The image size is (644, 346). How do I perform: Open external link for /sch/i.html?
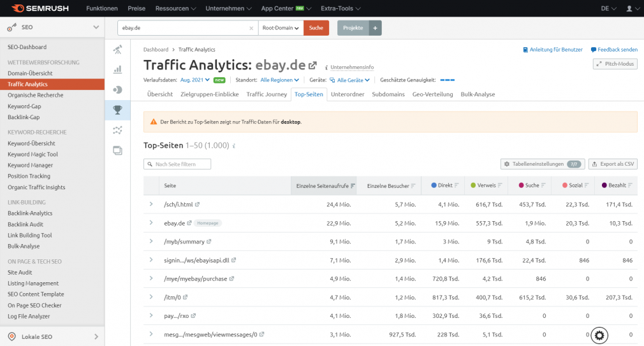(x=197, y=204)
